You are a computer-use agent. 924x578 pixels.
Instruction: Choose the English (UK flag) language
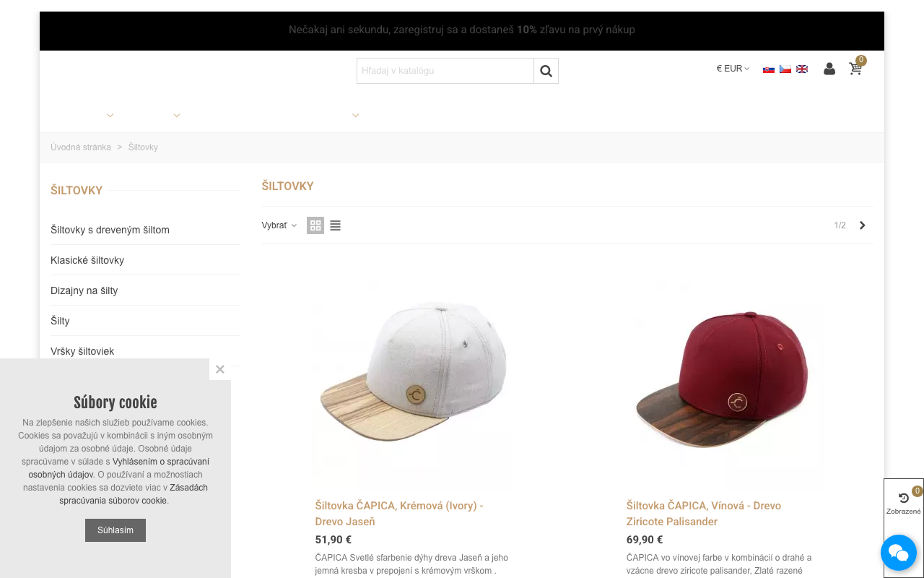tap(802, 69)
